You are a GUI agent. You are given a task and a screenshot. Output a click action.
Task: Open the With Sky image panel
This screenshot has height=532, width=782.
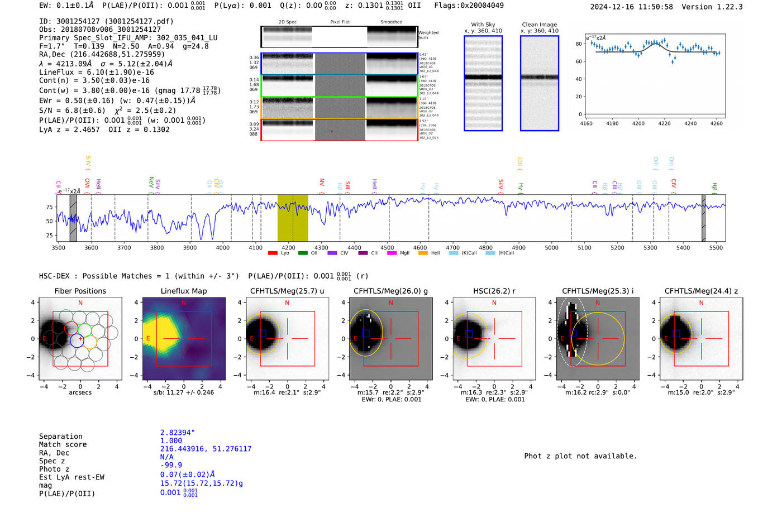click(x=483, y=83)
